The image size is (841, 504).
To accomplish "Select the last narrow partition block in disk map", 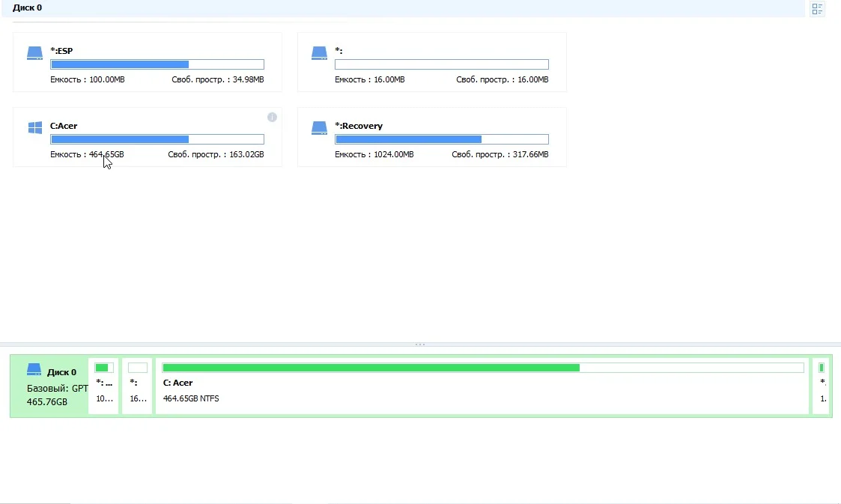I will click(x=822, y=386).
